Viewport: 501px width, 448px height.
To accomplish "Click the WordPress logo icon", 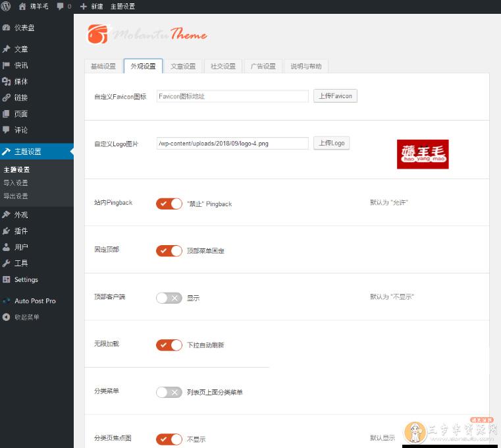I will pos(6,6).
